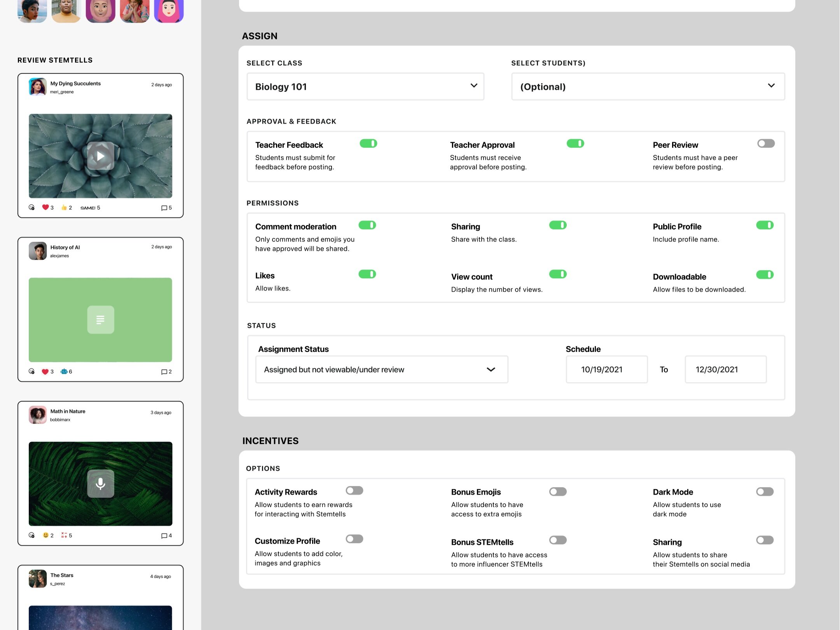Viewport: 840px width, 630px height.
Task: Enable Customize Profile incentive
Action: [355, 539]
